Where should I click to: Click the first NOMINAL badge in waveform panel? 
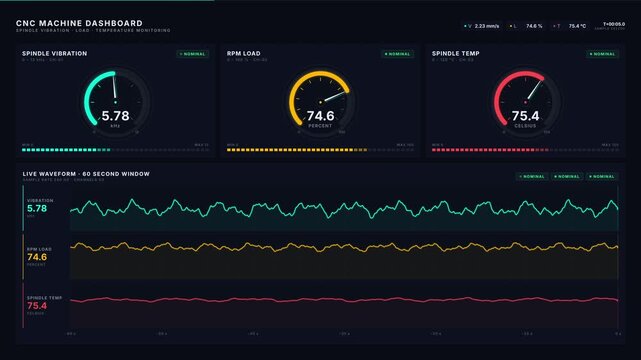pyautogui.click(x=532, y=177)
